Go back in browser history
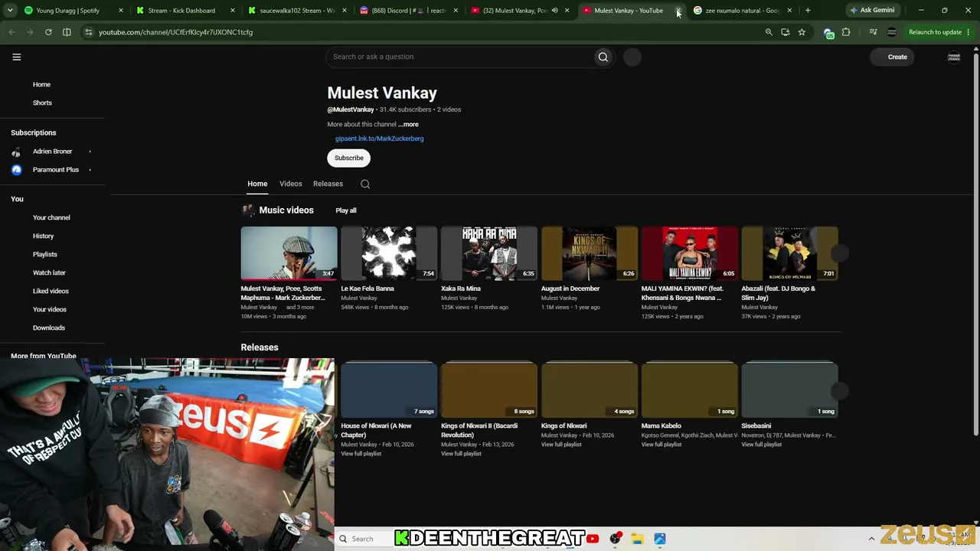The height and width of the screenshot is (551, 980). click(11, 32)
